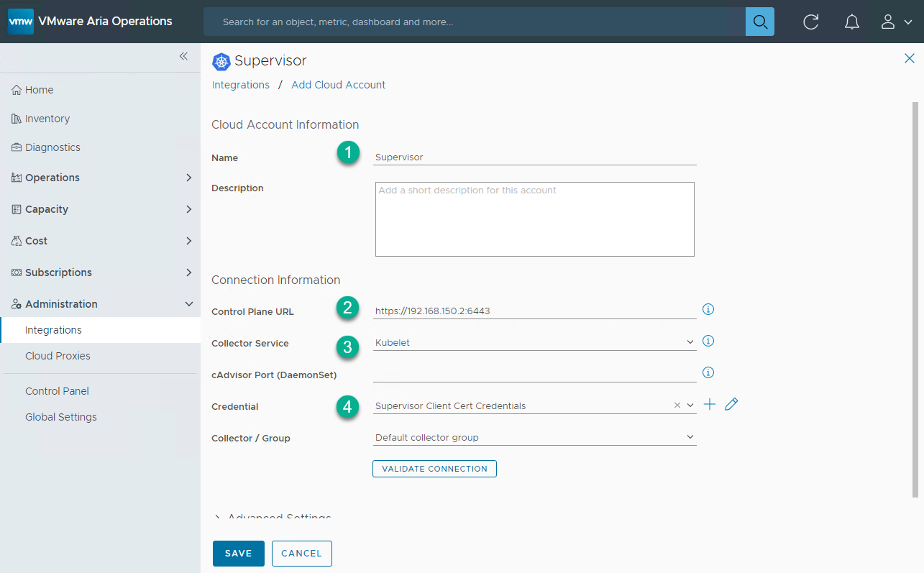Go to Inventory in sidebar
The width and height of the screenshot is (924, 573).
47,119
